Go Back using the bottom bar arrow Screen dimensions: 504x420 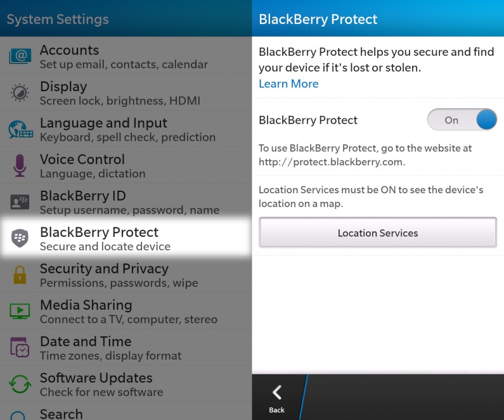point(277,398)
